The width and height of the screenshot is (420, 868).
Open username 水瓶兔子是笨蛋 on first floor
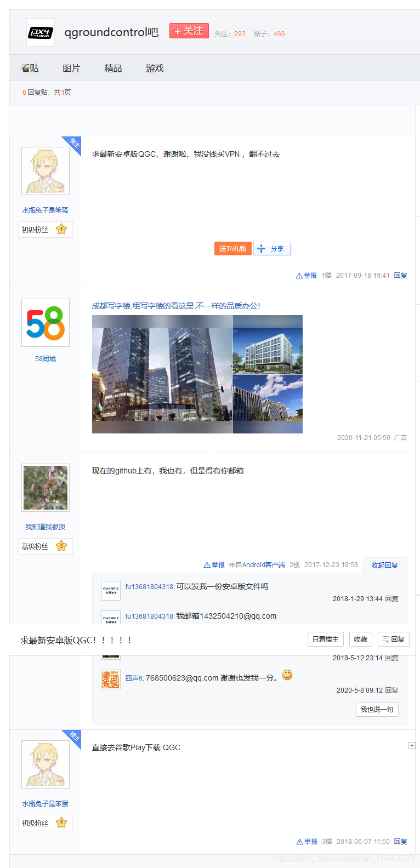[46, 210]
